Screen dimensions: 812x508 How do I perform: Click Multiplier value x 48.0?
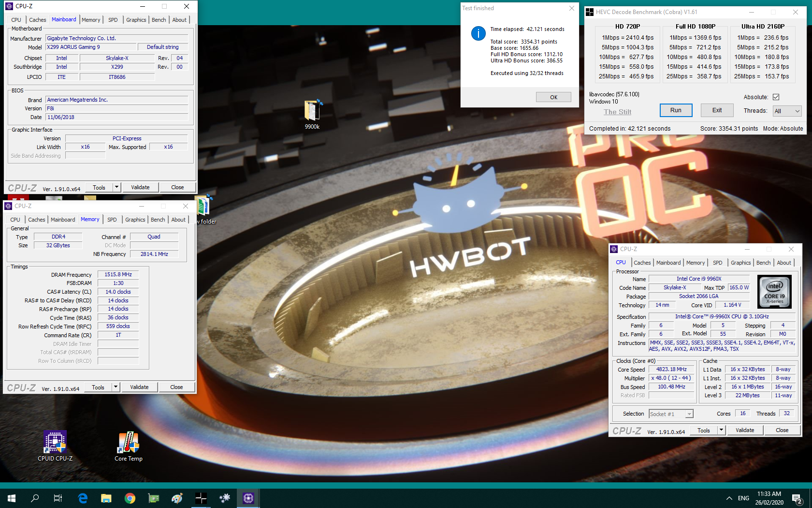pos(671,378)
